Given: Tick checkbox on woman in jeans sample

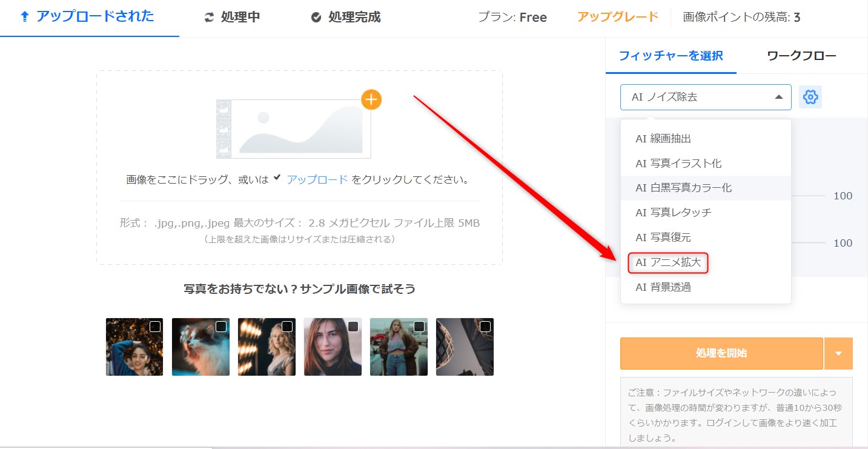Looking at the screenshot, I should [419, 327].
